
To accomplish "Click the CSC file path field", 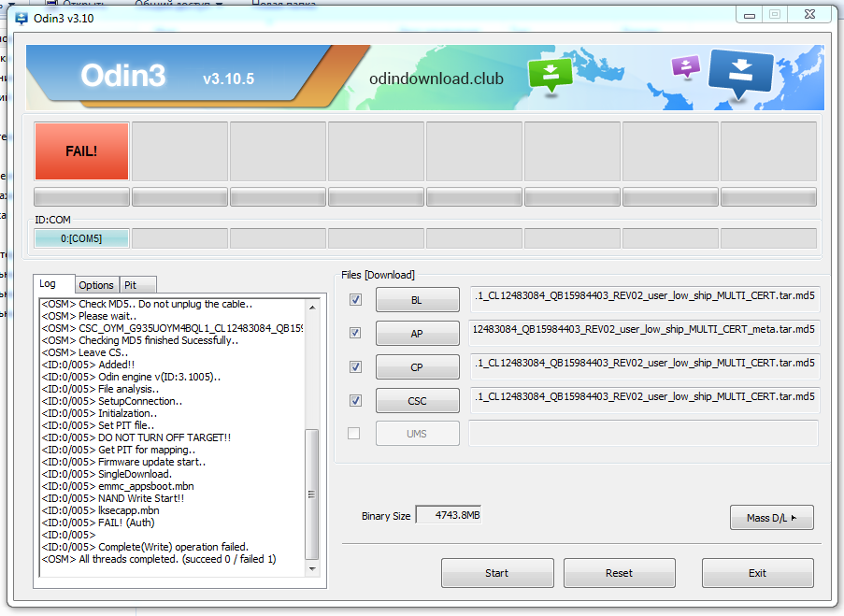I will 644,399.
